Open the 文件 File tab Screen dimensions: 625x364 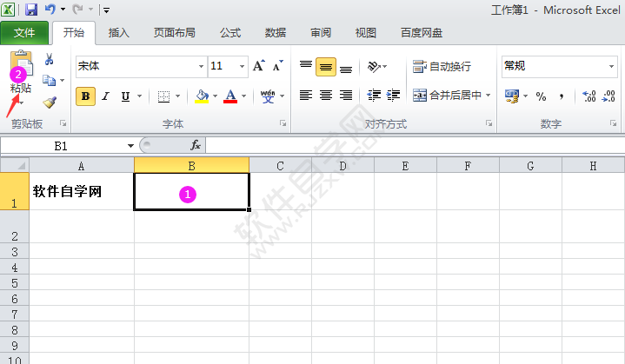(24, 33)
